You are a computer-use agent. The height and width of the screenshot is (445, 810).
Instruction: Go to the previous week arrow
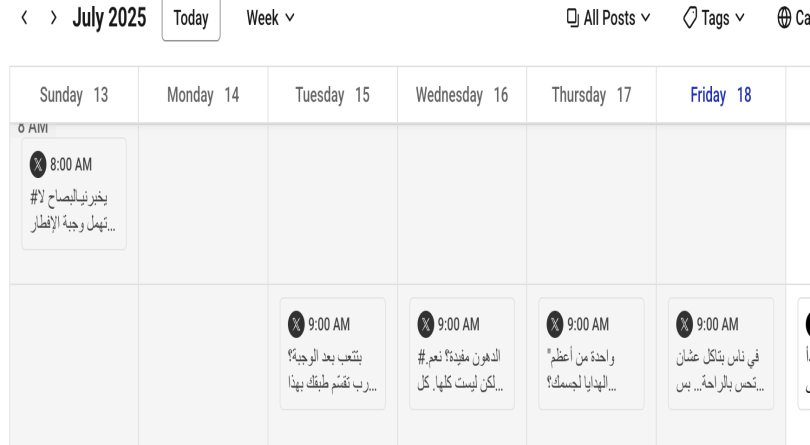24,18
